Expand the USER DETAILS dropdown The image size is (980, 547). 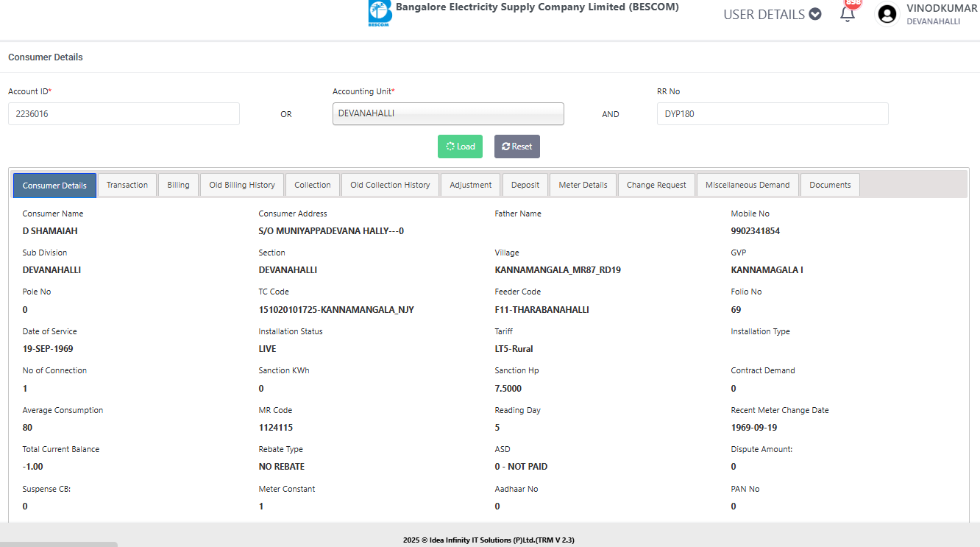[x=772, y=14]
